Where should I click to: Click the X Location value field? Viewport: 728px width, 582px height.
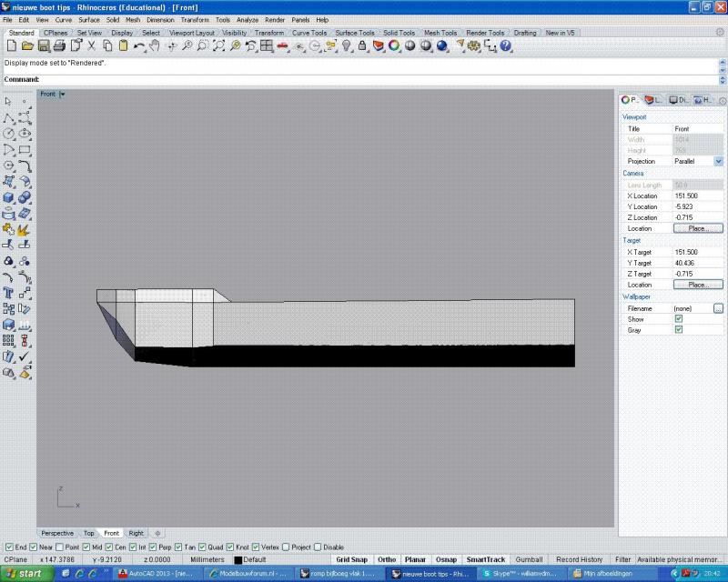[697, 196]
